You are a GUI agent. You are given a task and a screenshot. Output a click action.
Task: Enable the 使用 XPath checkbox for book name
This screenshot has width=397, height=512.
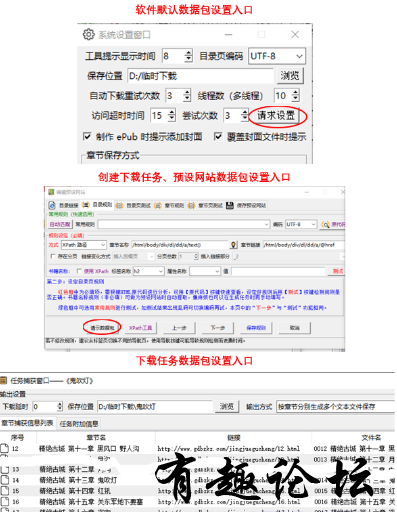(x=79, y=271)
